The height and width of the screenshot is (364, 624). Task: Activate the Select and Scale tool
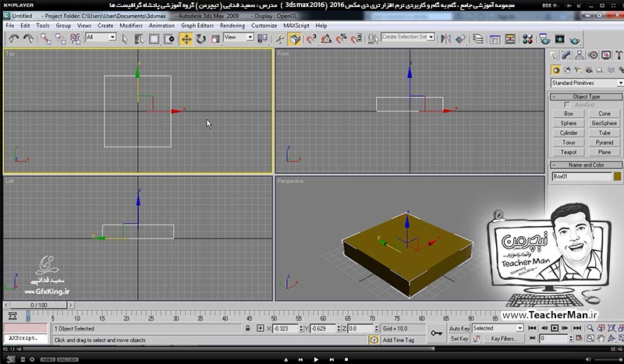coord(215,39)
